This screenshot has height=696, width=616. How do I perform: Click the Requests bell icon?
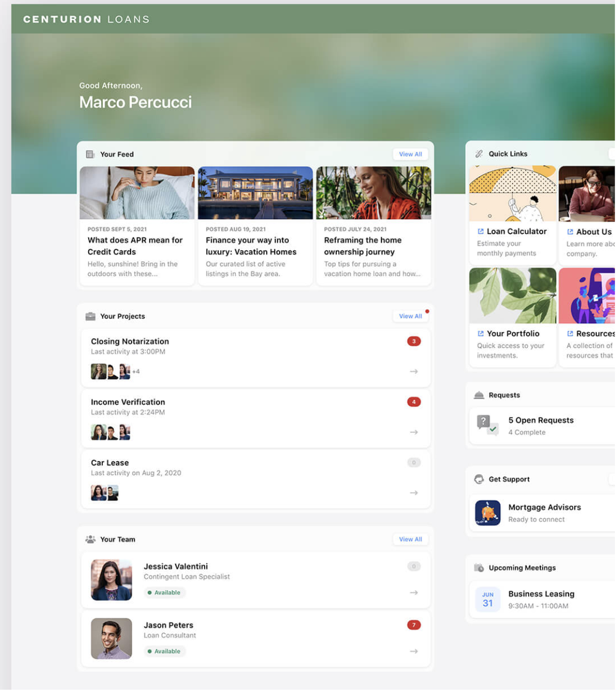click(x=479, y=395)
